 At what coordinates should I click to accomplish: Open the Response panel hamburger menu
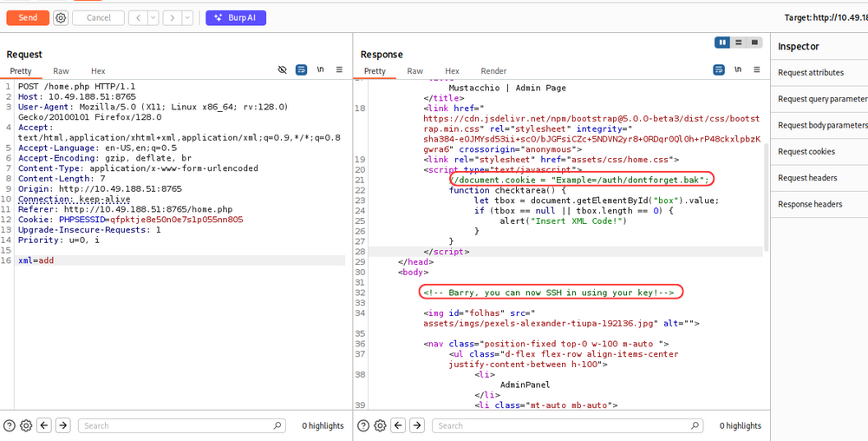point(756,69)
